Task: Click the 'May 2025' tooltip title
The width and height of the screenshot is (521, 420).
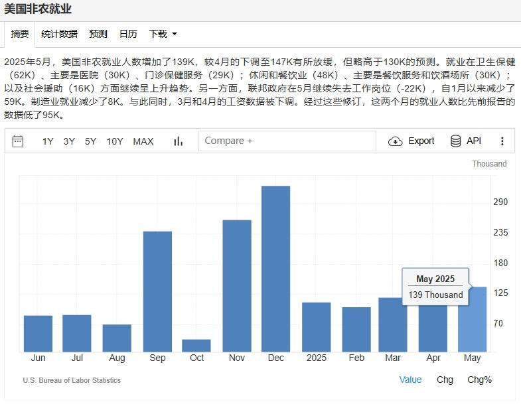Action: tap(435, 279)
